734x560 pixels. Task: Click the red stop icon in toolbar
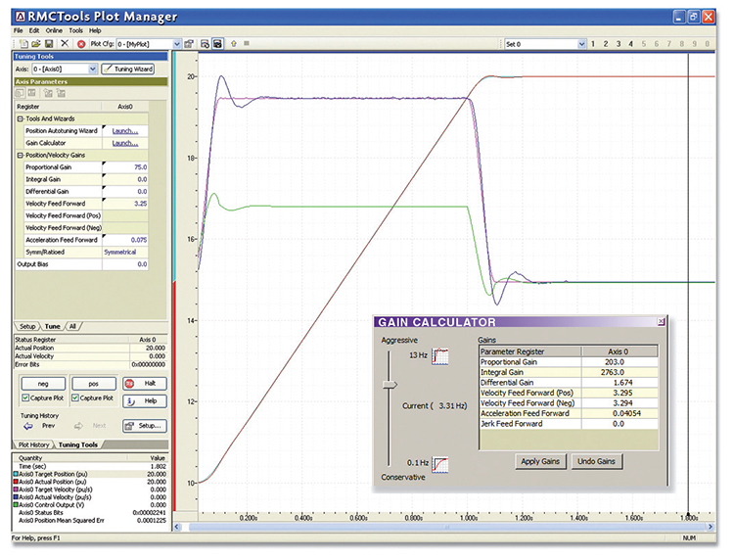click(81, 44)
